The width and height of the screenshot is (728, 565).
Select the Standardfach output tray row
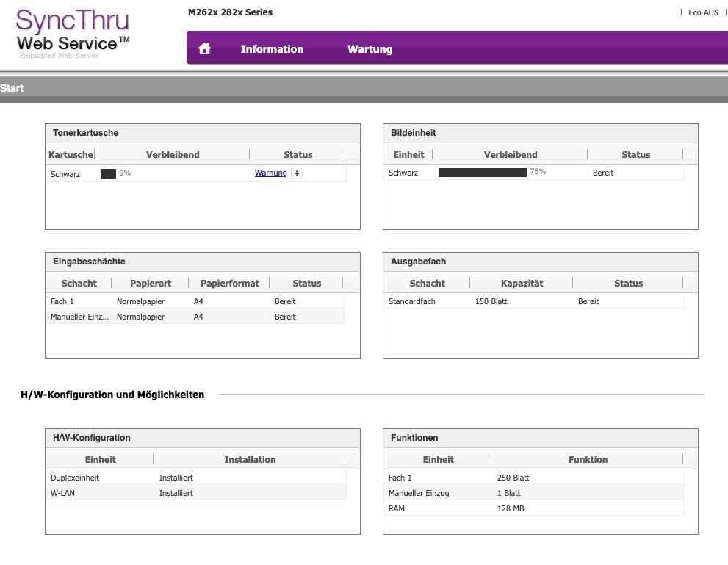click(534, 301)
